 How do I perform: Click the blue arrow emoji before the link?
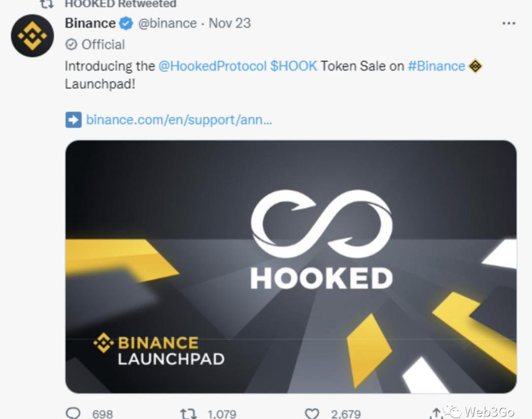[x=73, y=120]
